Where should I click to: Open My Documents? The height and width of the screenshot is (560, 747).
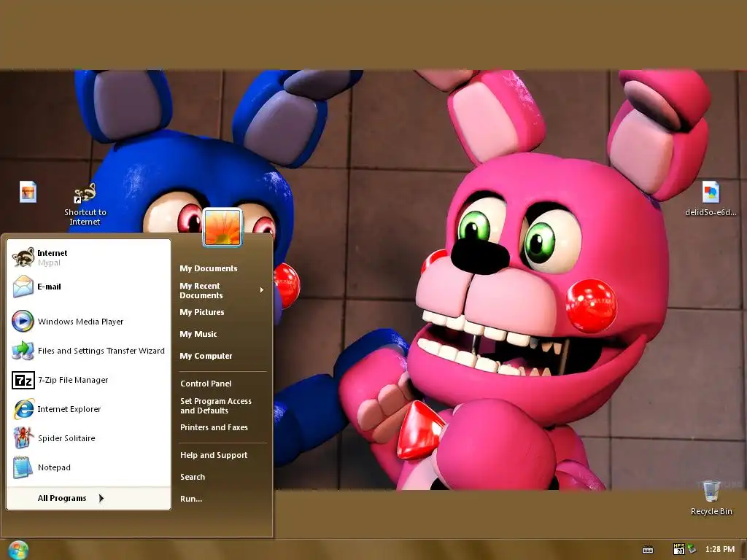pos(209,268)
